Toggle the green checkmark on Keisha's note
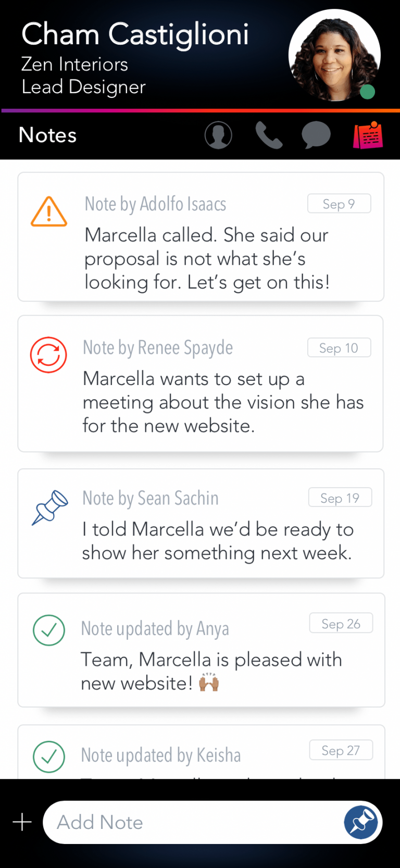 click(x=49, y=757)
